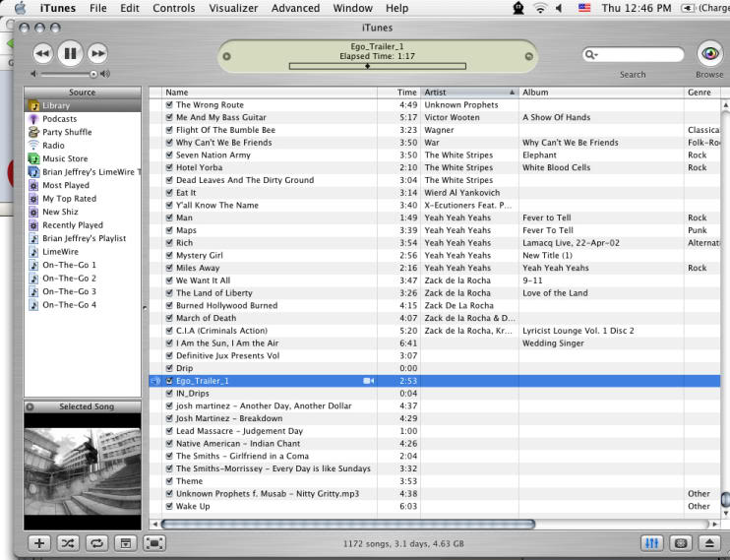Screen dimensions: 730x560
Task: Uncheck The Wrong Route checkbox
Action: click(169, 105)
